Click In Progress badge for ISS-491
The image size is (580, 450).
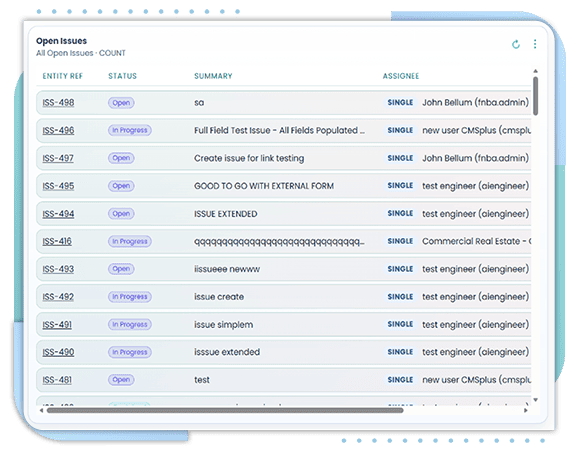pos(130,325)
